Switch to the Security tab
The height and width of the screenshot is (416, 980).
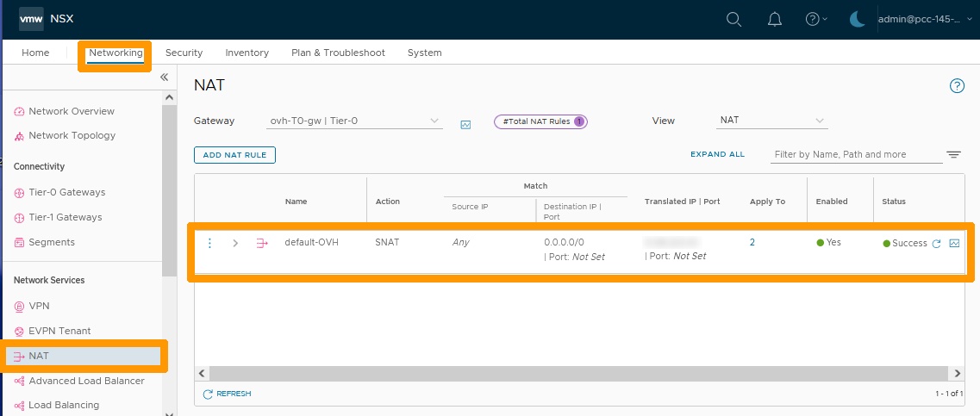pos(184,53)
